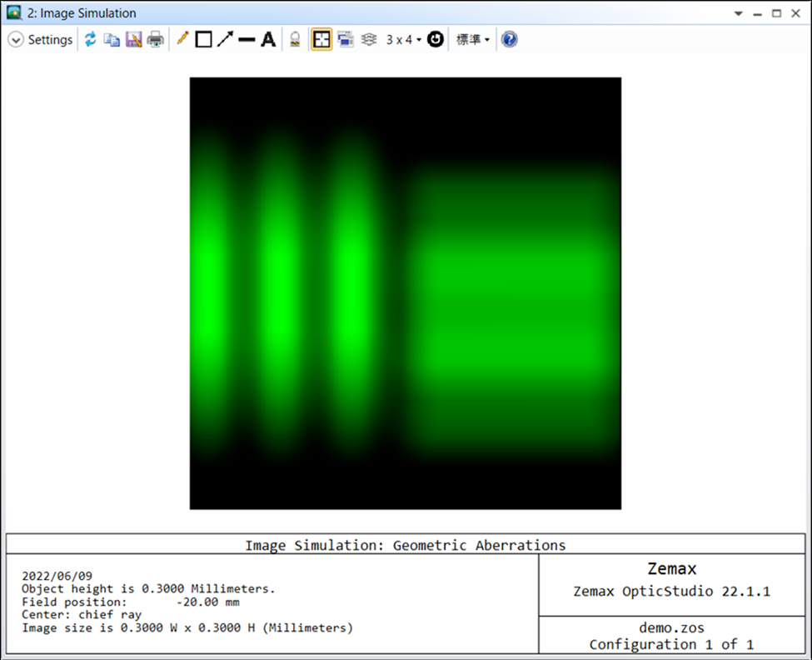Click the green simulated image plot

point(406,293)
